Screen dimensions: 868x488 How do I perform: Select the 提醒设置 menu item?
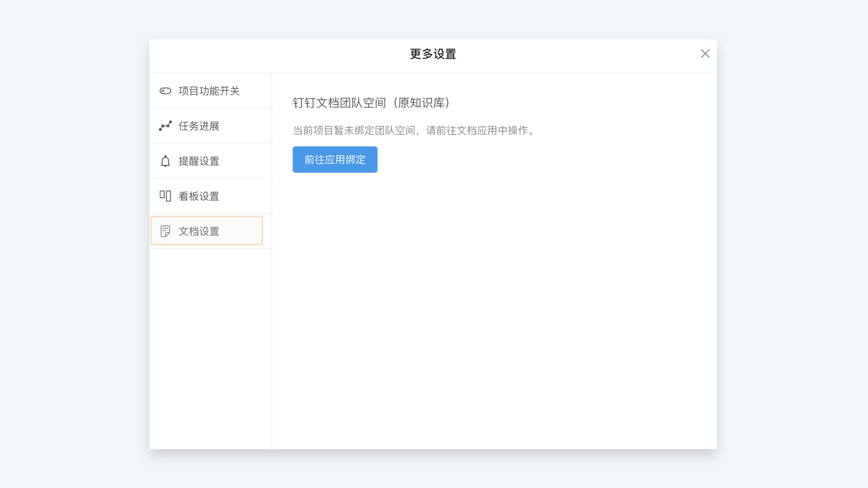[x=199, y=161]
